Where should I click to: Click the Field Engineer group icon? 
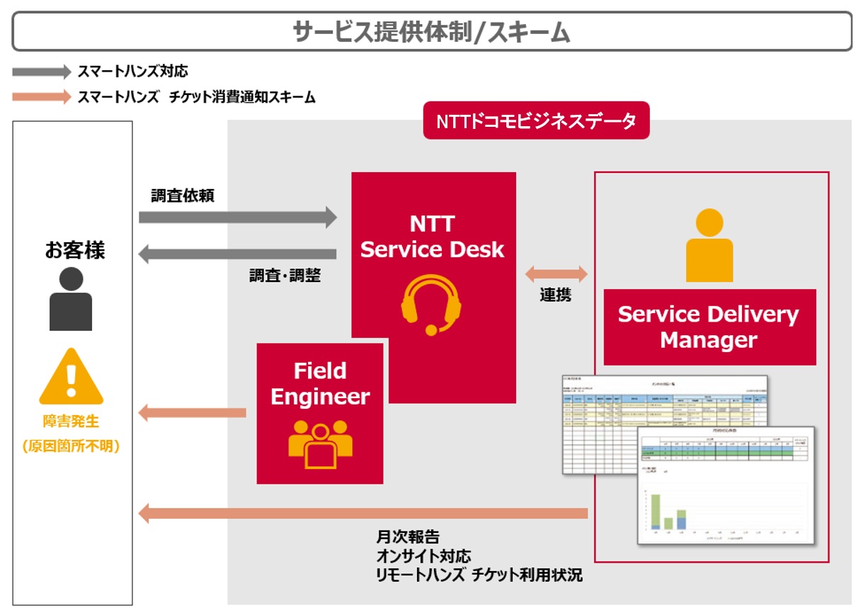point(320,444)
